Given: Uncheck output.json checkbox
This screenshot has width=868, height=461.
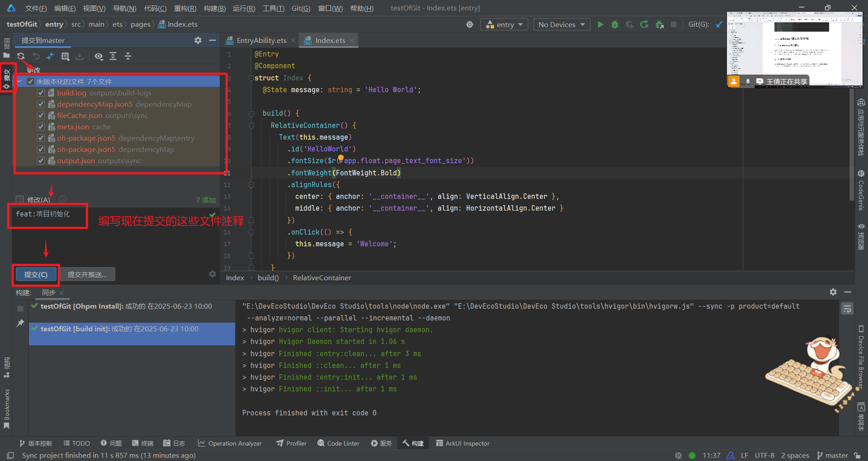Looking at the screenshot, I should tap(41, 160).
